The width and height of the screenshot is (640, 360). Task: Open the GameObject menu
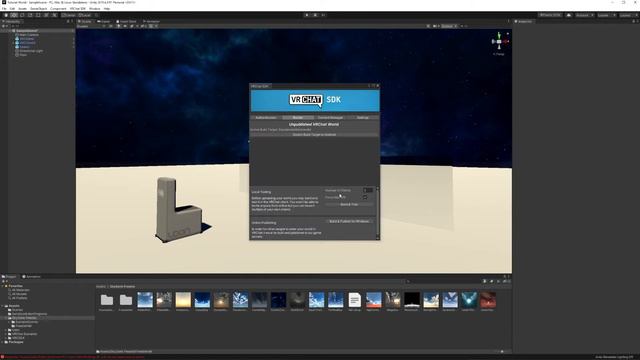point(38,9)
